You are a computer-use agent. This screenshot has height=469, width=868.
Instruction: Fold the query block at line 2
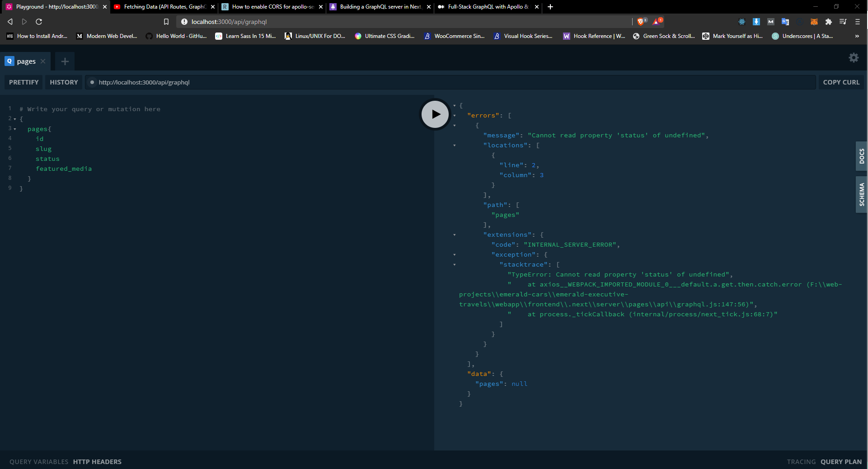click(15, 119)
